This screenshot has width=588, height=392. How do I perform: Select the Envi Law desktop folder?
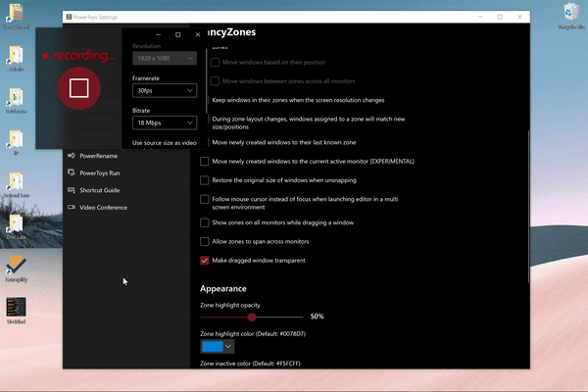[x=16, y=226]
